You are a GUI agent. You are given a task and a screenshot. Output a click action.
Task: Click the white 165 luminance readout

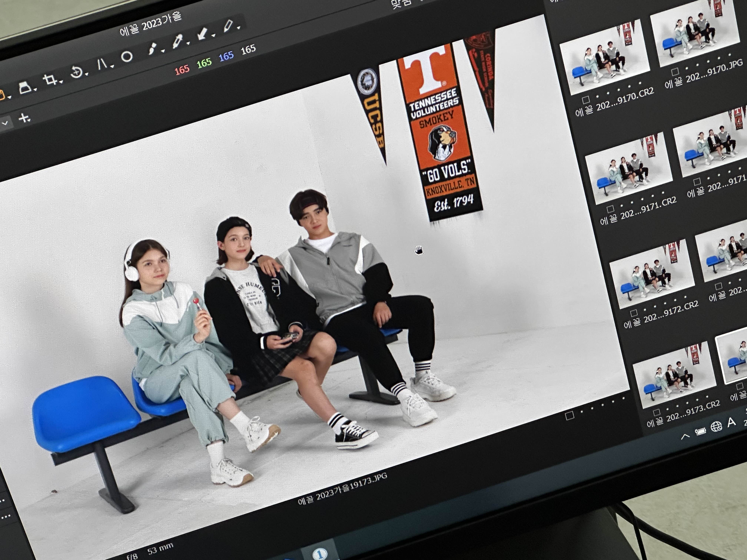[x=248, y=50]
